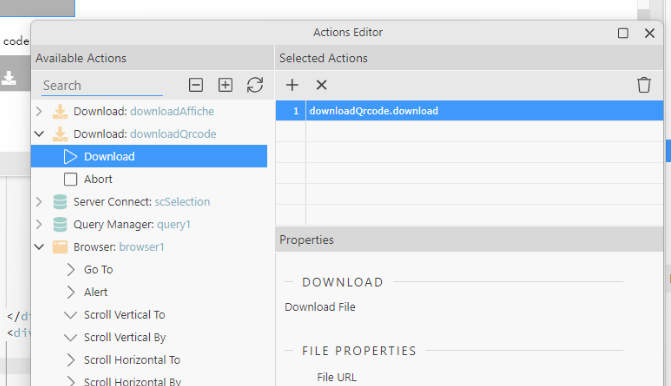Click the Browser component window icon
This screenshot has height=386, width=671.
(x=60, y=247)
